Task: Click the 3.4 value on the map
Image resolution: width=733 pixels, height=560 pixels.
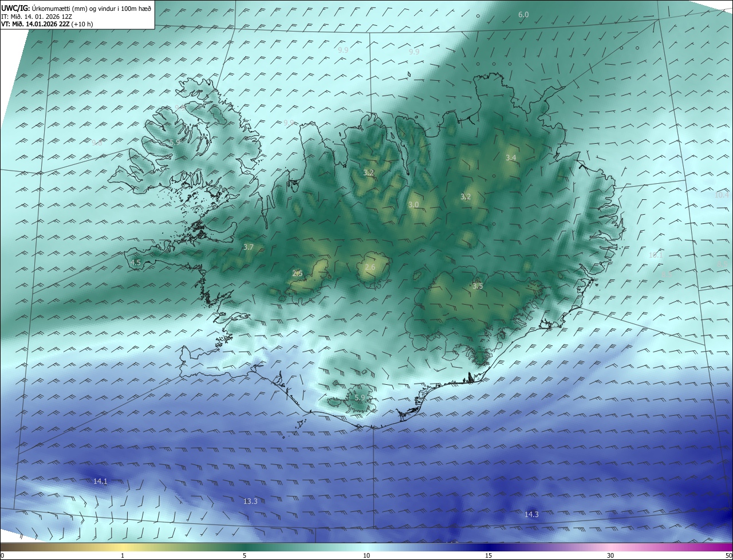Action: (511, 157)
